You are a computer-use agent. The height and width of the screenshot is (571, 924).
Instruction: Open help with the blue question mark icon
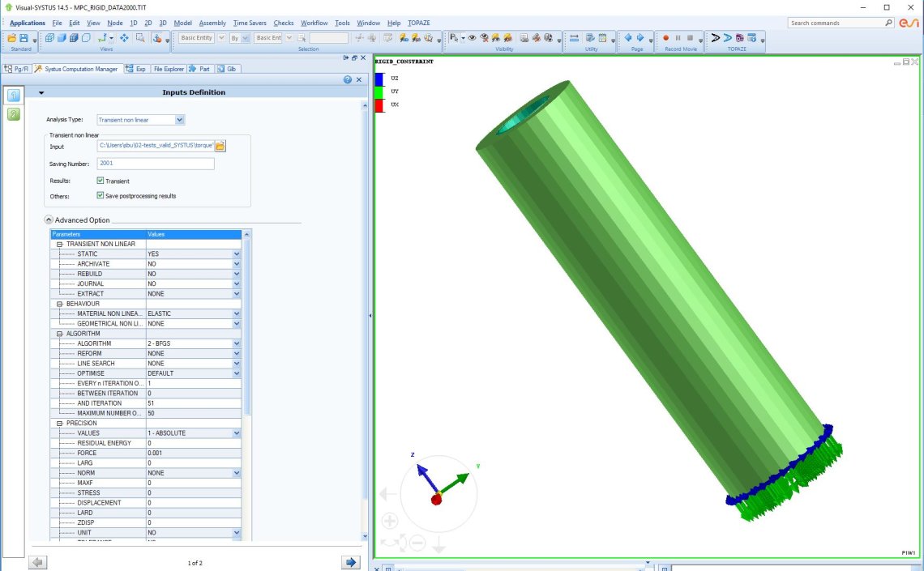coord(348,79)
